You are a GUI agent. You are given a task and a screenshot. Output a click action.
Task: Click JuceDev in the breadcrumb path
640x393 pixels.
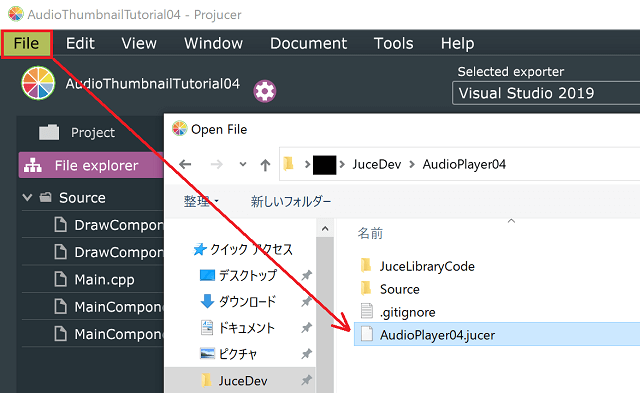[377, 164]
